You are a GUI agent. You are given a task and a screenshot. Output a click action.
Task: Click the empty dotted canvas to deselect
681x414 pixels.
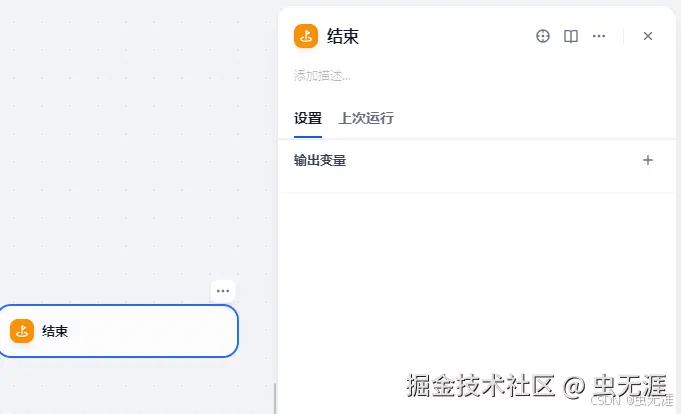tap(130, 152)
